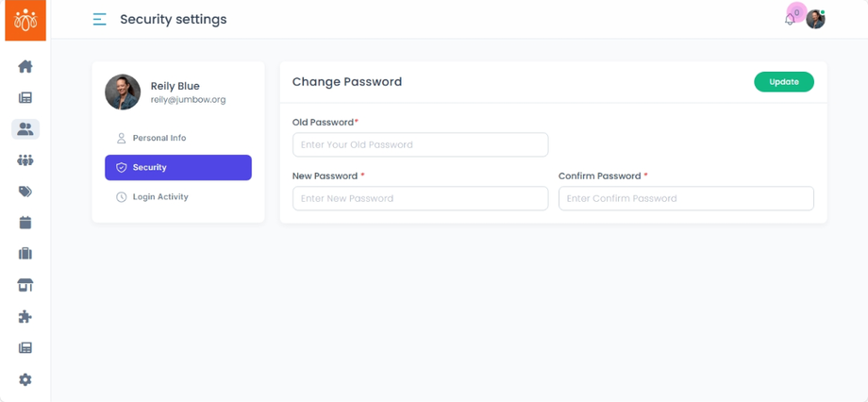This screenshot has height=402, width=868.
Task: Open the store icon in sidebar
Action: [25, 285]
